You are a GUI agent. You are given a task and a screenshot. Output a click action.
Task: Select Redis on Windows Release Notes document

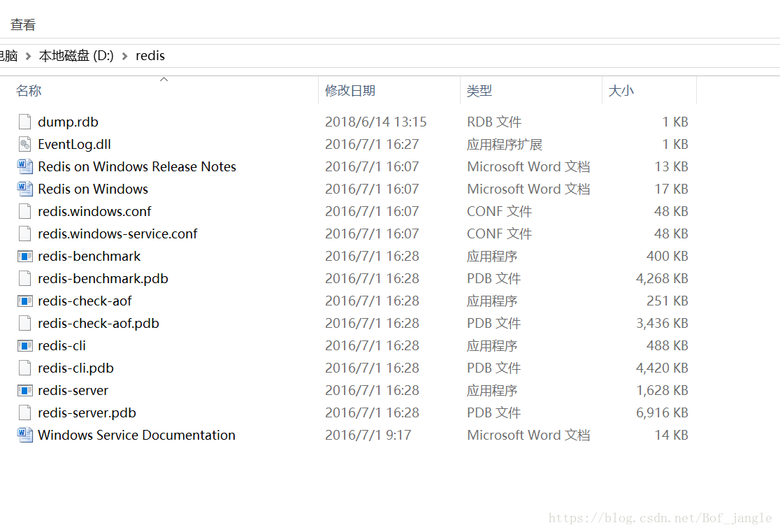[x=137, y=166]
